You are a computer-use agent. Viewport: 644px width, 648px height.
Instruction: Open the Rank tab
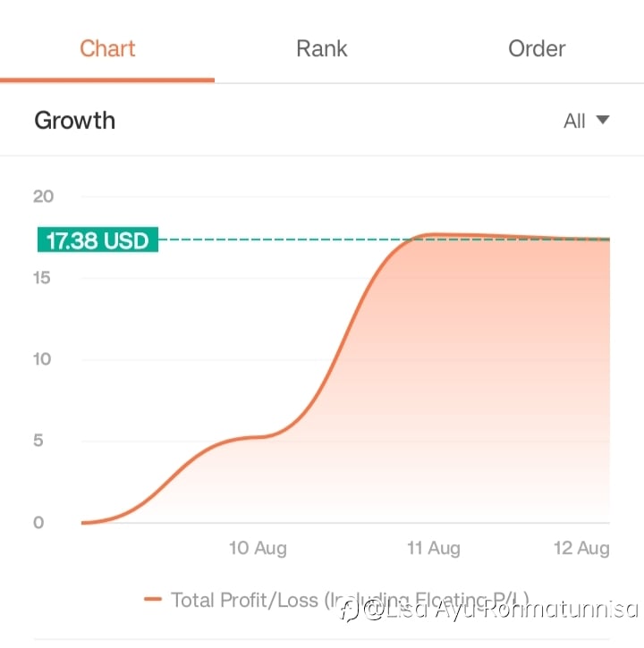point(322,49)
